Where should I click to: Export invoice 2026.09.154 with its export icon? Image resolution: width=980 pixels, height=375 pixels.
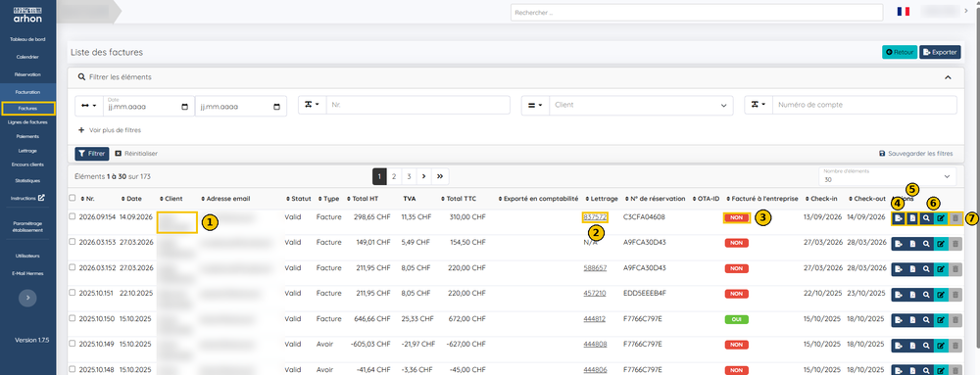tap(898, 218)
